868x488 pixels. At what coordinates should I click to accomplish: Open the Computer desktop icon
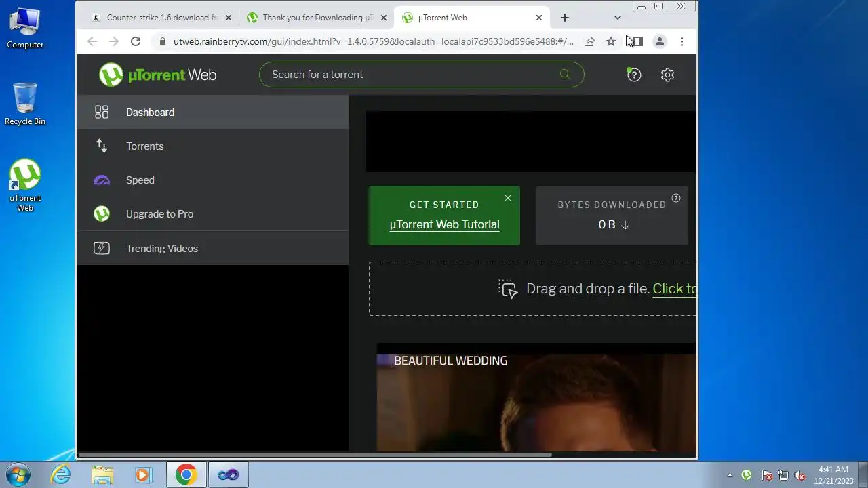point(25,28)
